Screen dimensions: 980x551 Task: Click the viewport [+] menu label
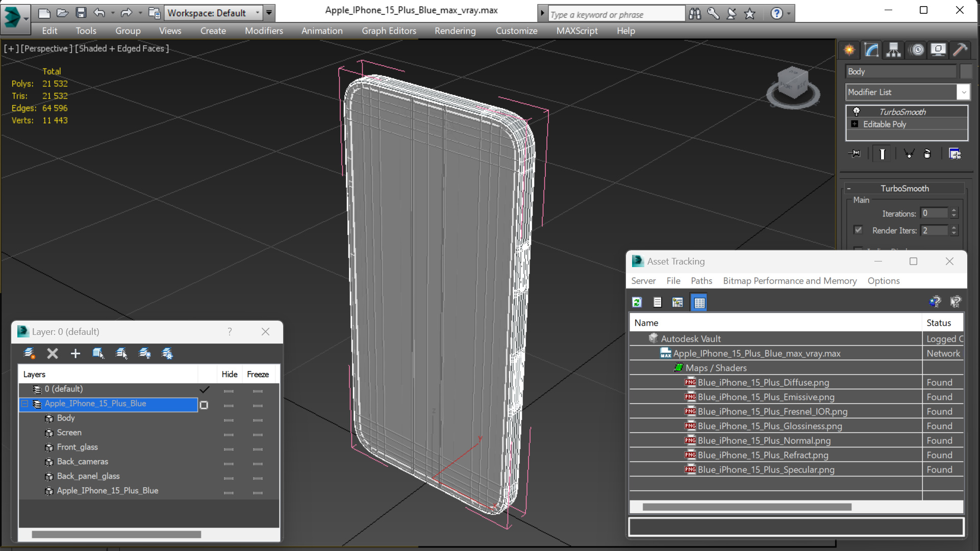coord(11,48)
